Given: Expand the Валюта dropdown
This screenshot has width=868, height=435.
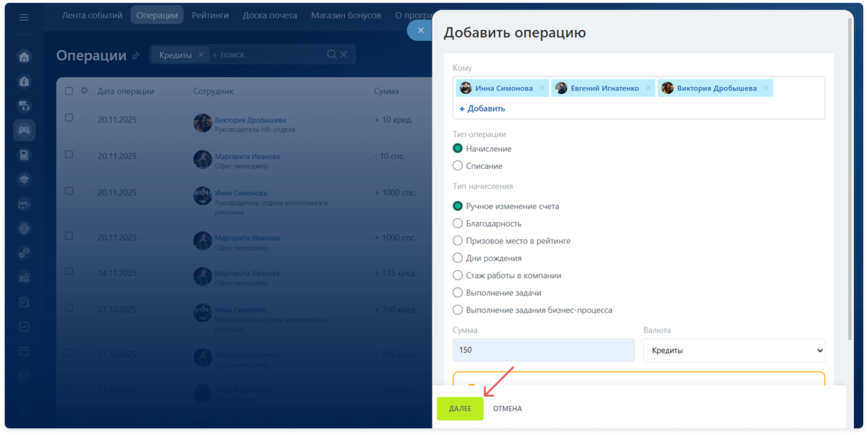Looking at the screenshot, I should 734,351.
